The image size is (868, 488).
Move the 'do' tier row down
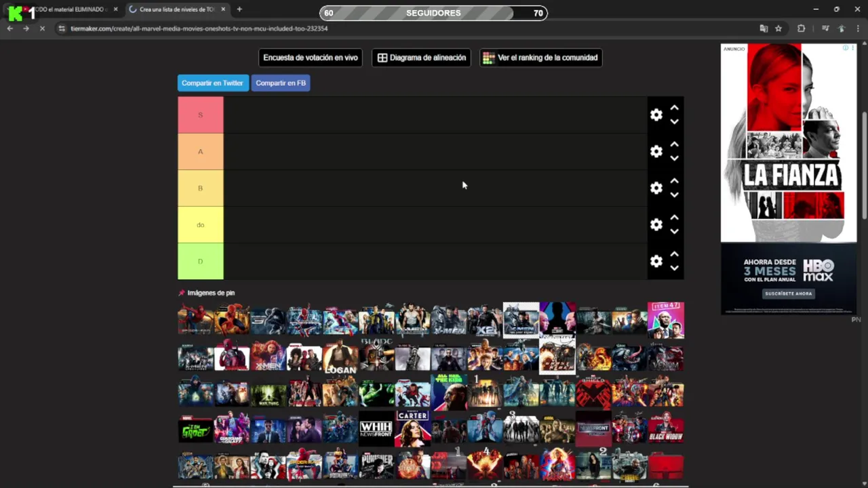[x=674, y=232]
